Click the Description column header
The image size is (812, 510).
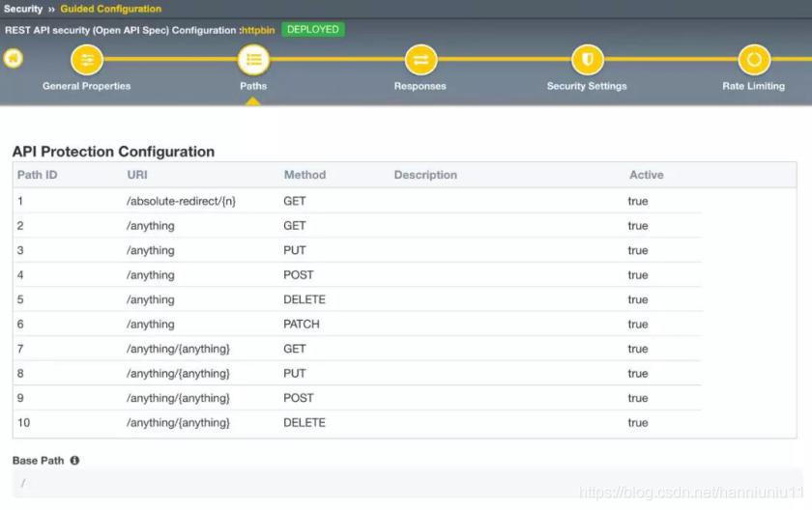click(x=425, y=175)
